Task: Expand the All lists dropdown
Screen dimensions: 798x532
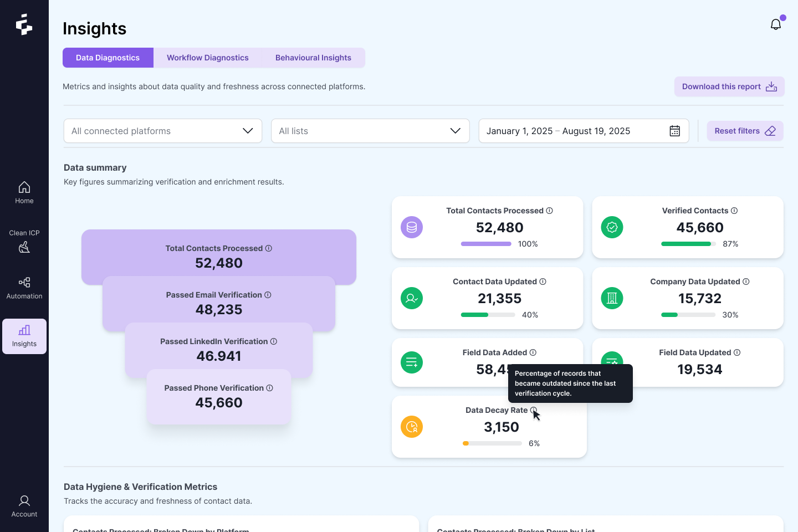Action: [370, 131]
